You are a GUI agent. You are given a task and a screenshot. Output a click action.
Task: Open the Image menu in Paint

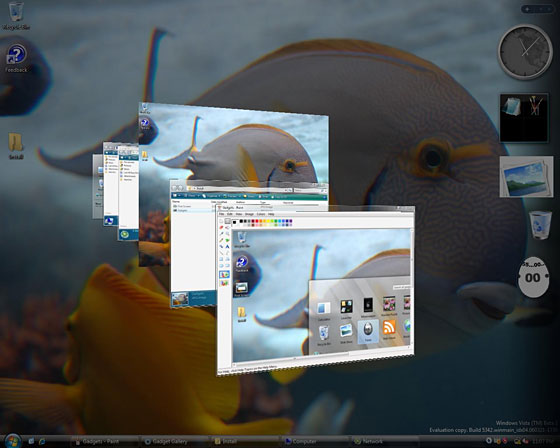[x=249, y=214]
